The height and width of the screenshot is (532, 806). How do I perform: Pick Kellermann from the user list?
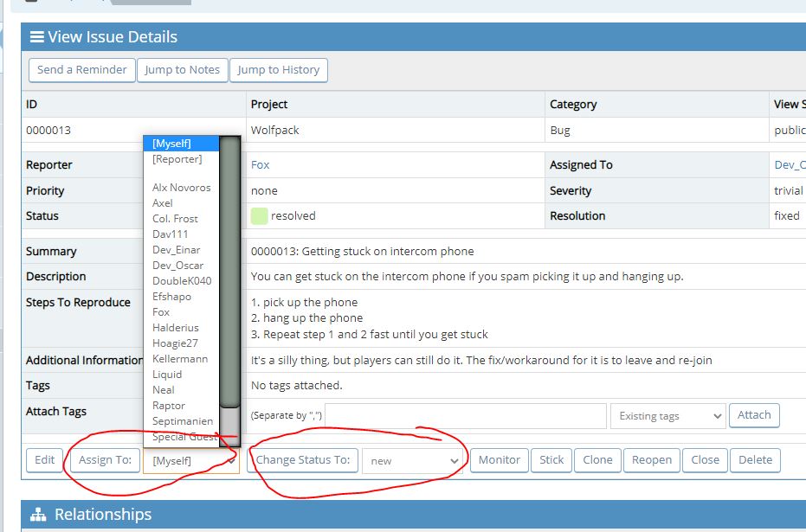(180, 359)
